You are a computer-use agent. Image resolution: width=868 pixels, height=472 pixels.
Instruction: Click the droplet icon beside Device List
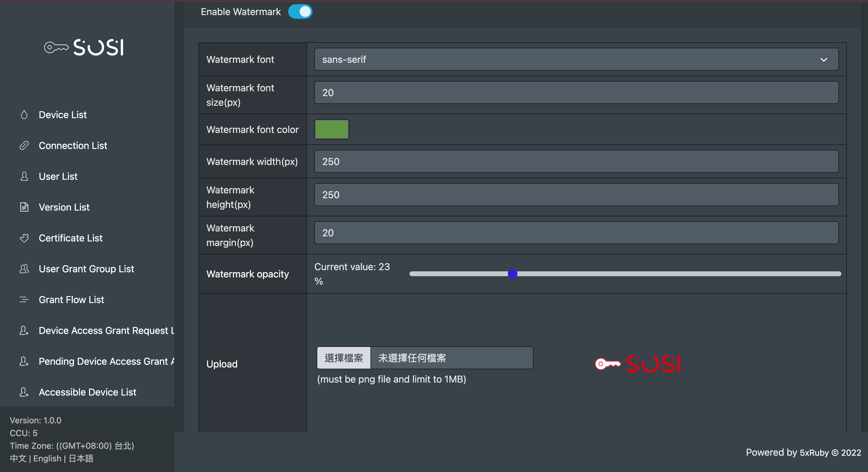(24, 115)
